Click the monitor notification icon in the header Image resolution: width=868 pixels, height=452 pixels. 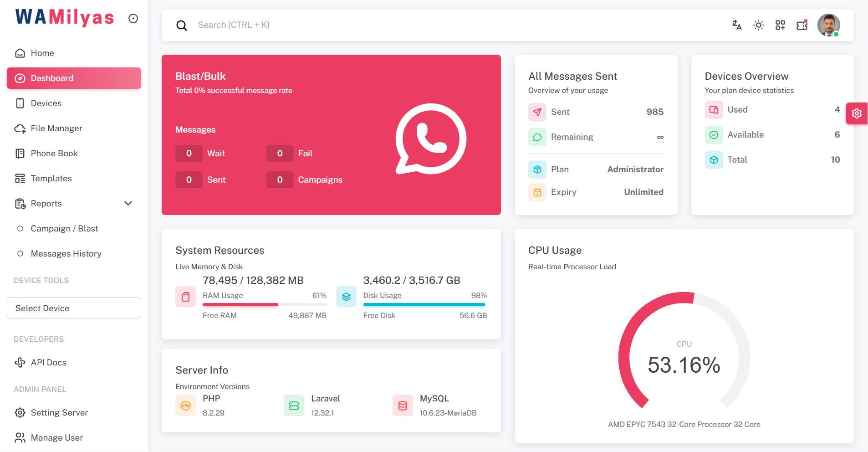coord(802,25)
